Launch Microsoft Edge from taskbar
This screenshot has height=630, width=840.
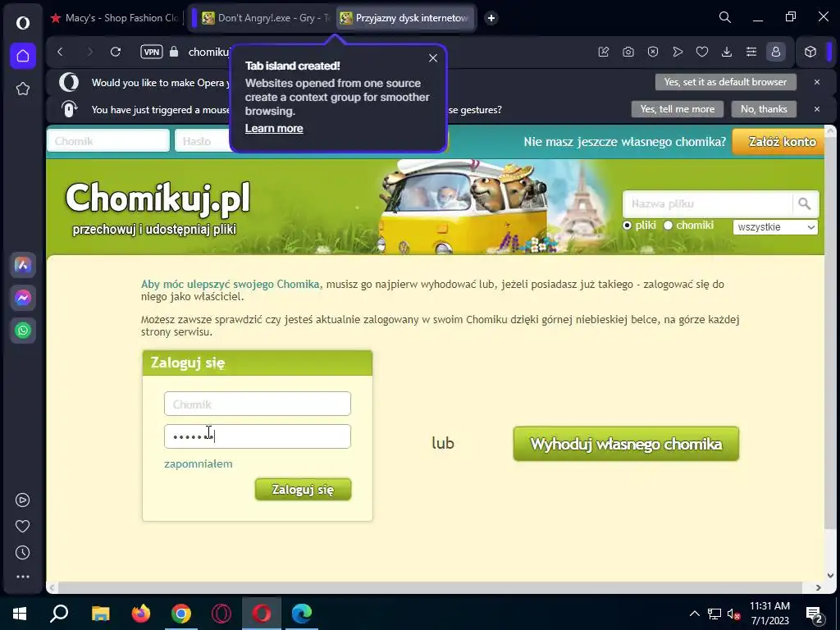[x=302, y=614]
